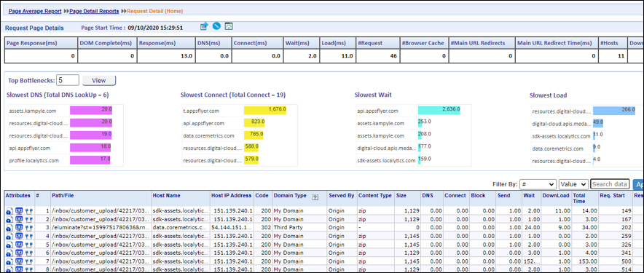Click the '302' code cell in row 3

pyautogui.click(x=263, y=227)
